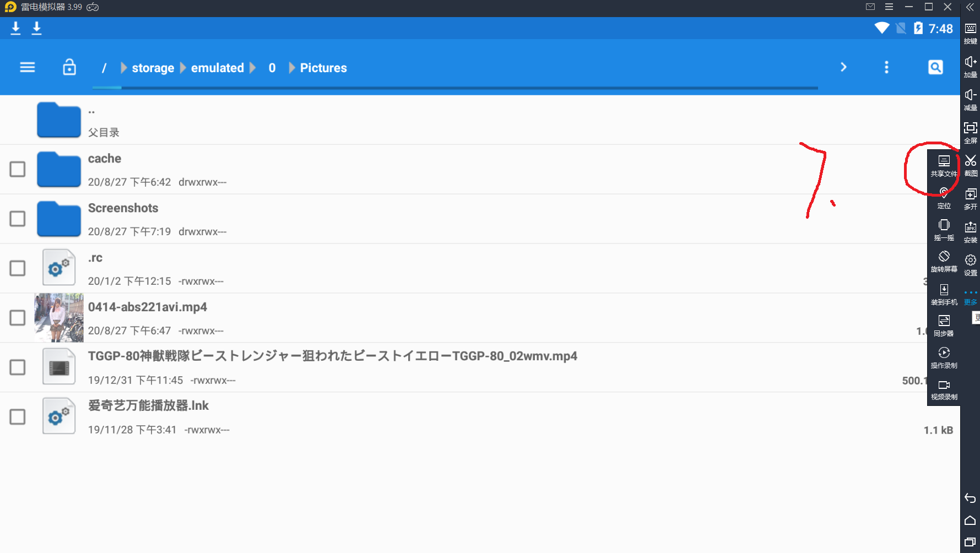Open the install APK (安装) icon
This screenshot has height=553, width=980.
(x=971, y=231)
